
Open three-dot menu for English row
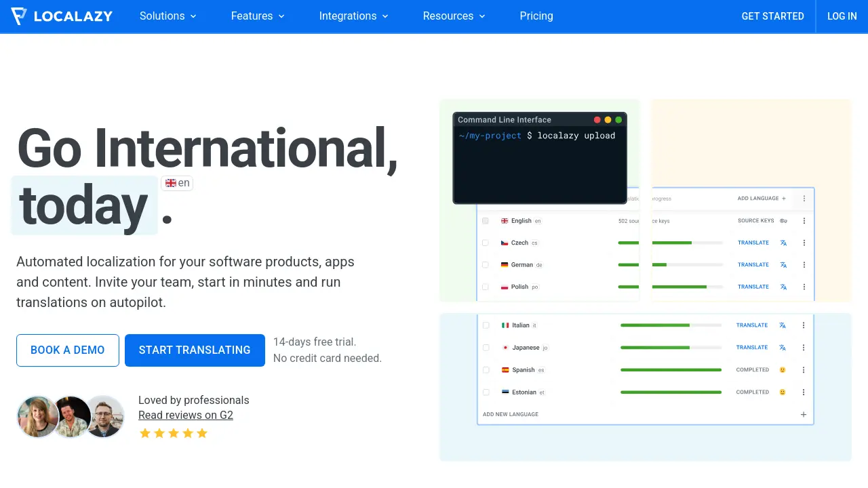pos(804,221)
